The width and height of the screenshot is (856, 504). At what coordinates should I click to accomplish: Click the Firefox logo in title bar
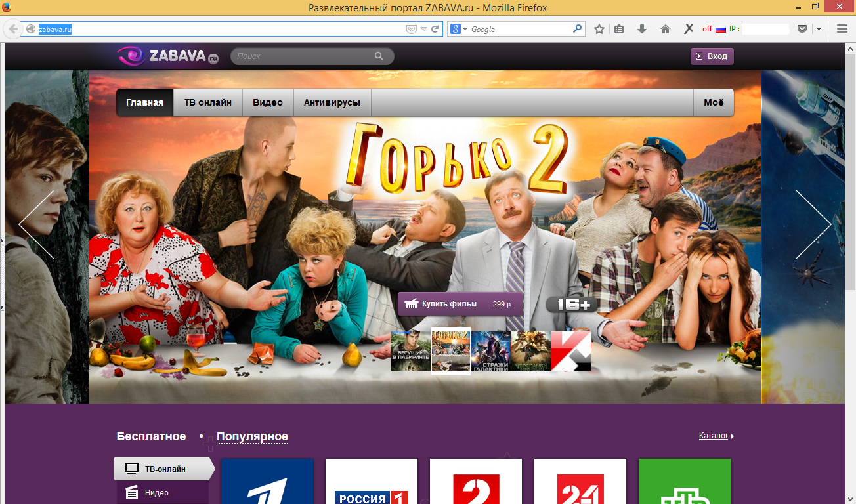[7, 7]
